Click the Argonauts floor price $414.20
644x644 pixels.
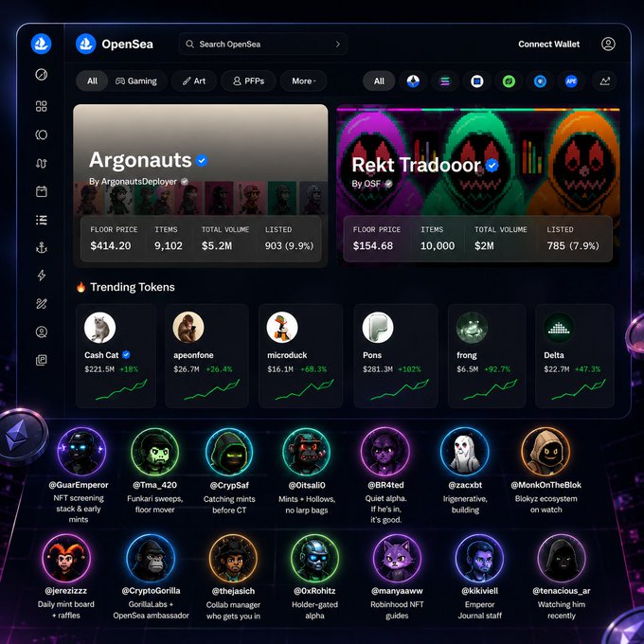111,245
